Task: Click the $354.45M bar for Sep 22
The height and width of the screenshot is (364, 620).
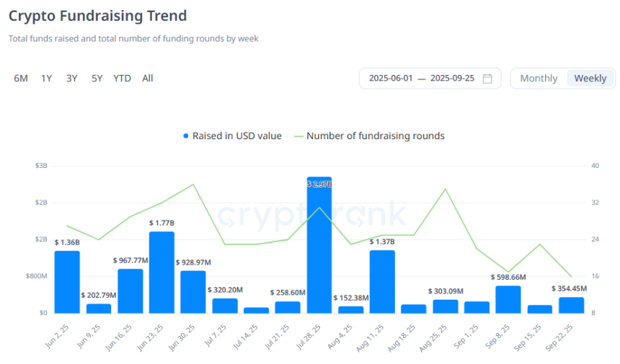Action: pos(571,305)
